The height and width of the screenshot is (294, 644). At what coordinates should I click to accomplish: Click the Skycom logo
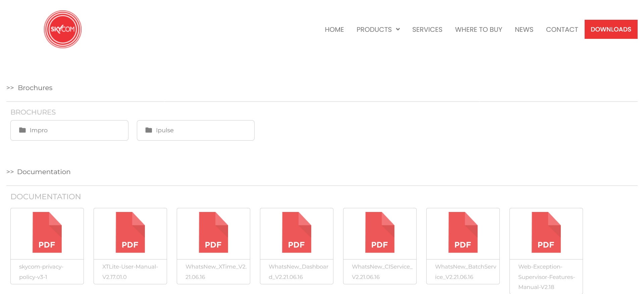pos(63,29)
